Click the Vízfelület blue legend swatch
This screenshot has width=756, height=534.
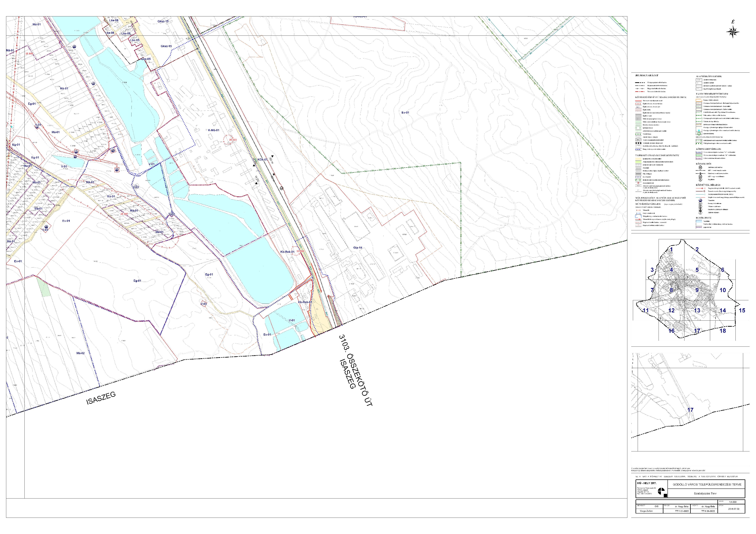click(699, 221)
